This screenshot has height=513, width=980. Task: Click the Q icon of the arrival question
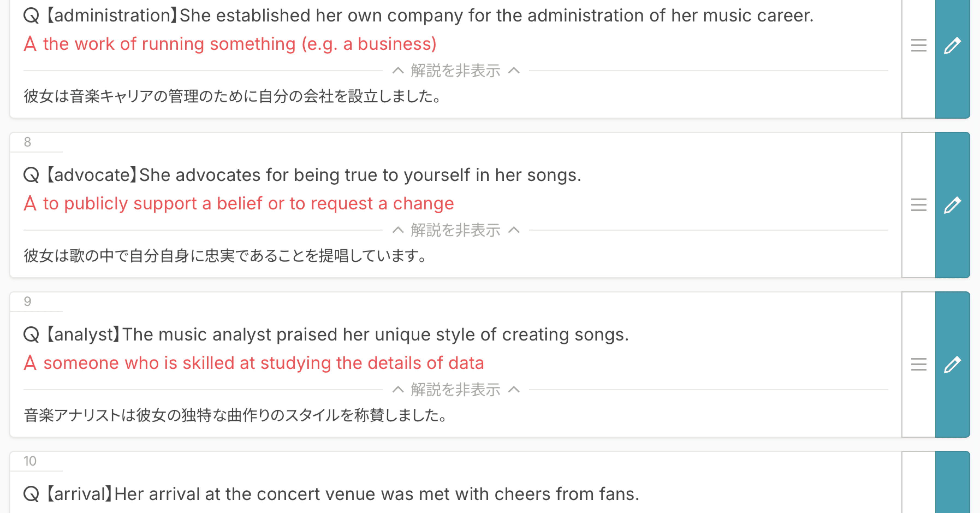point(31,494)
